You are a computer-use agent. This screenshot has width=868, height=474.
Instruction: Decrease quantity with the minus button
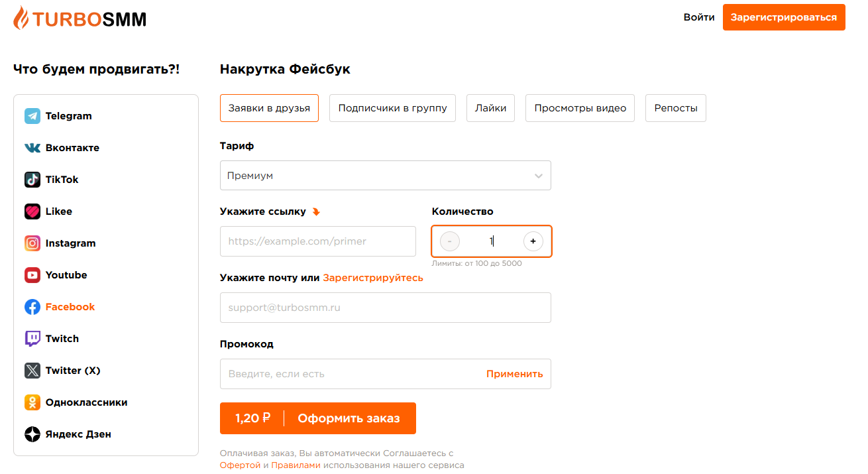click(450, 241)
